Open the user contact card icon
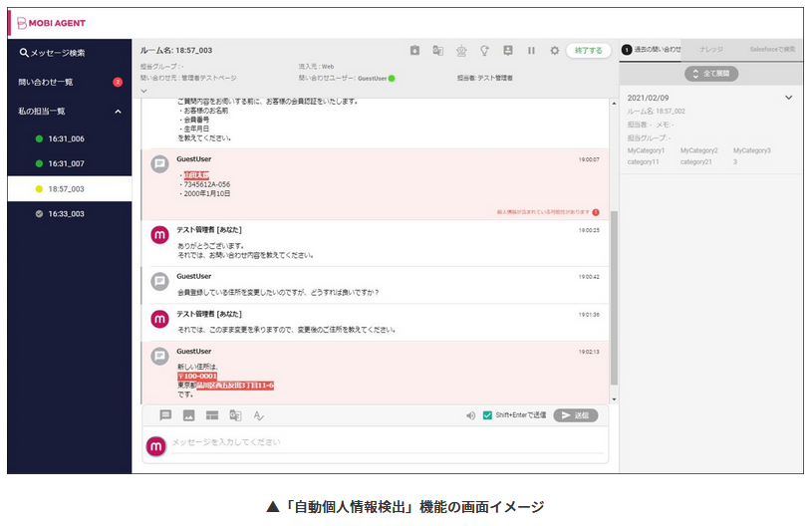 (508, 50)
